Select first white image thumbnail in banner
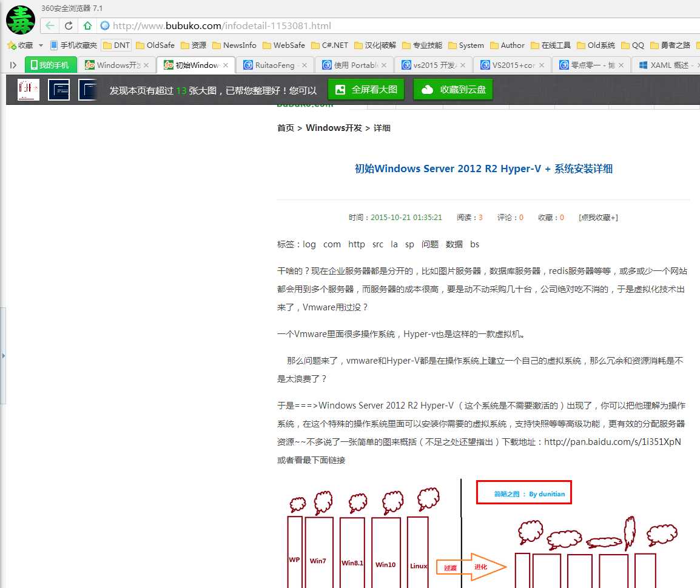 pyautogui.click(x=29, y=90)
